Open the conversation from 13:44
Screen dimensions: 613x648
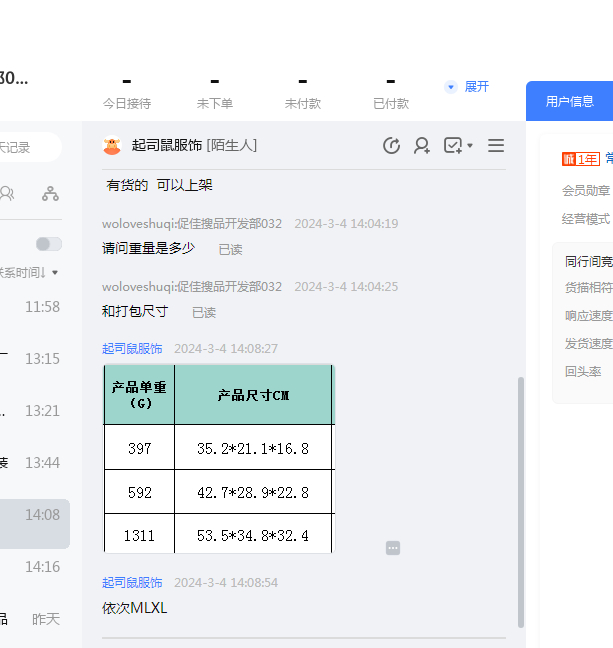point(35,463)
